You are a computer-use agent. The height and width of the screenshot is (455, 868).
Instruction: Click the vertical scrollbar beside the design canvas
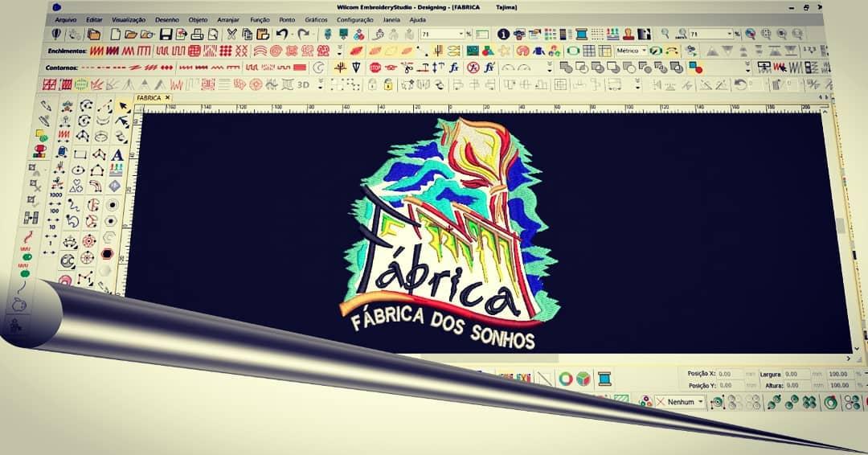pos(841,227)
